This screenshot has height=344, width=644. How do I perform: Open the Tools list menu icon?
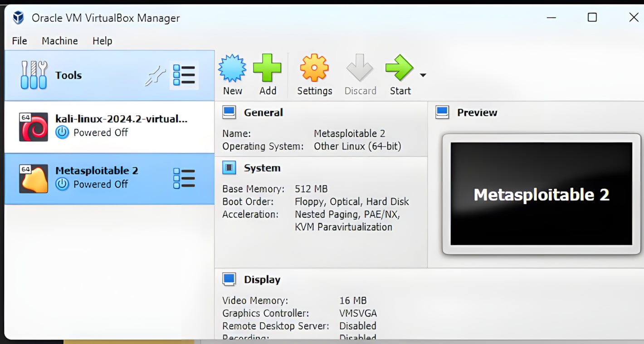[x=184, y=75]
